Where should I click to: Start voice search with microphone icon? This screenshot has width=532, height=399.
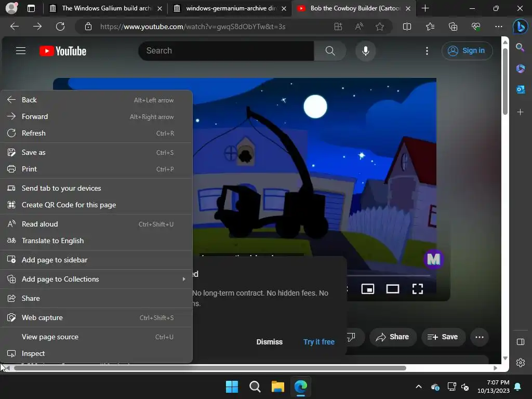pyautogui.click(x=365, y=51)
